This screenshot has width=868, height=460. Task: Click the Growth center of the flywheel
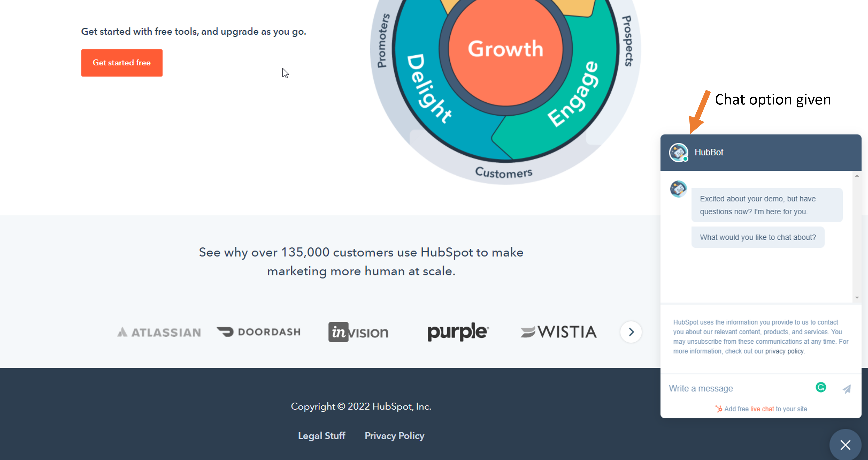[x=505, y=49]
